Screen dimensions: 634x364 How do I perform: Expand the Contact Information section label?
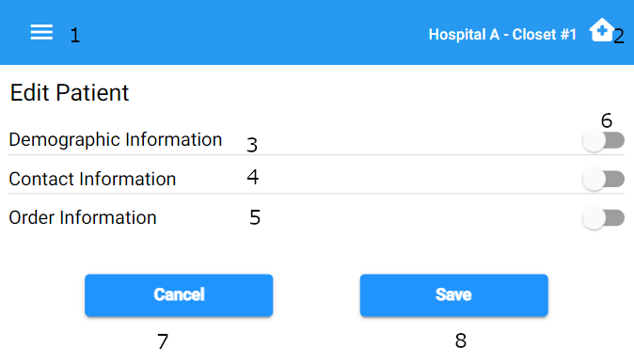92,179
